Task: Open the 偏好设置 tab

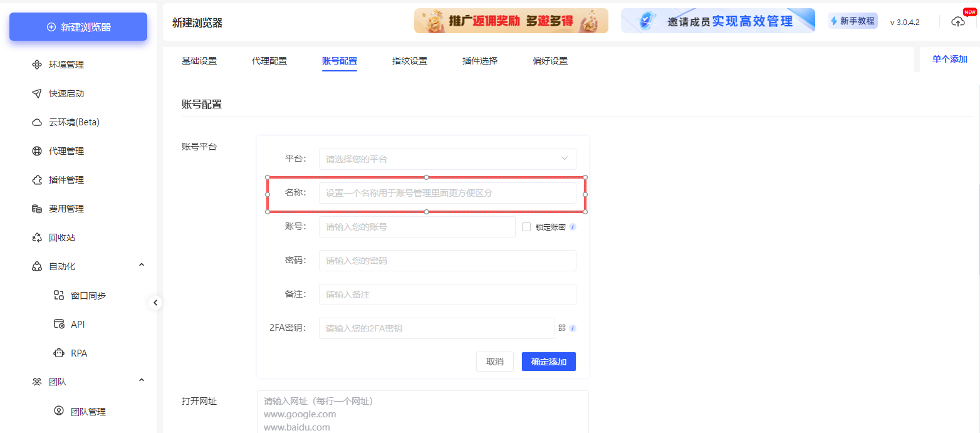Action: 550,61
